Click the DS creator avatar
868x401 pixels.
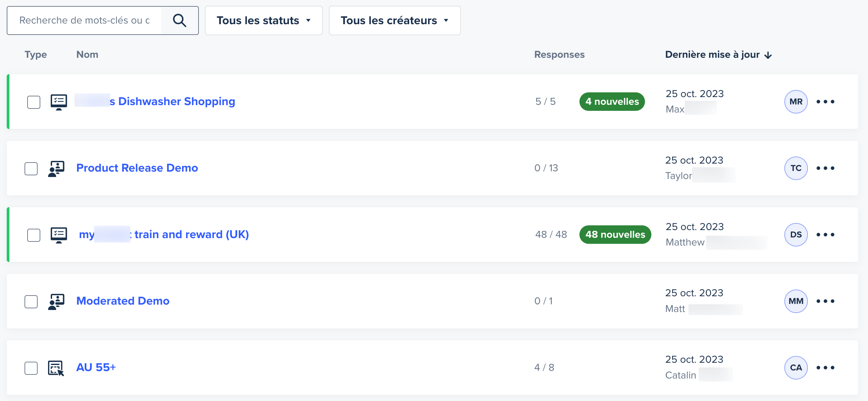[795, 234]
